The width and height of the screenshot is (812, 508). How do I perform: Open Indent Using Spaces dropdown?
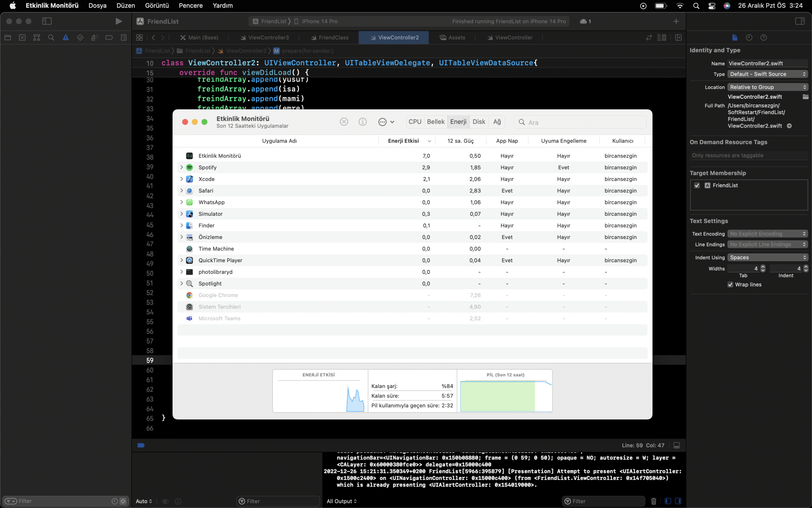click(767, 257)
